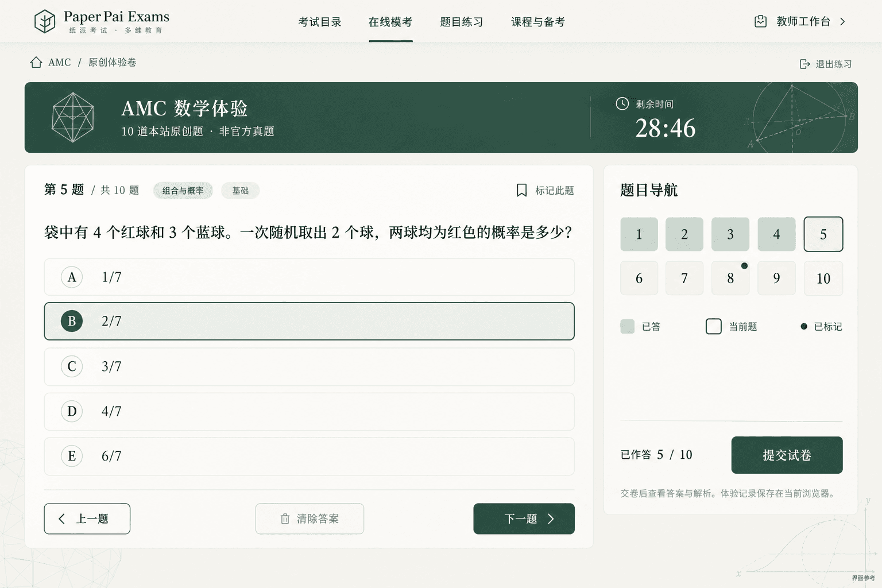Screen dimensions: 882x588
Task: Jump to question 1 in navigator
Action: (639, 234)
